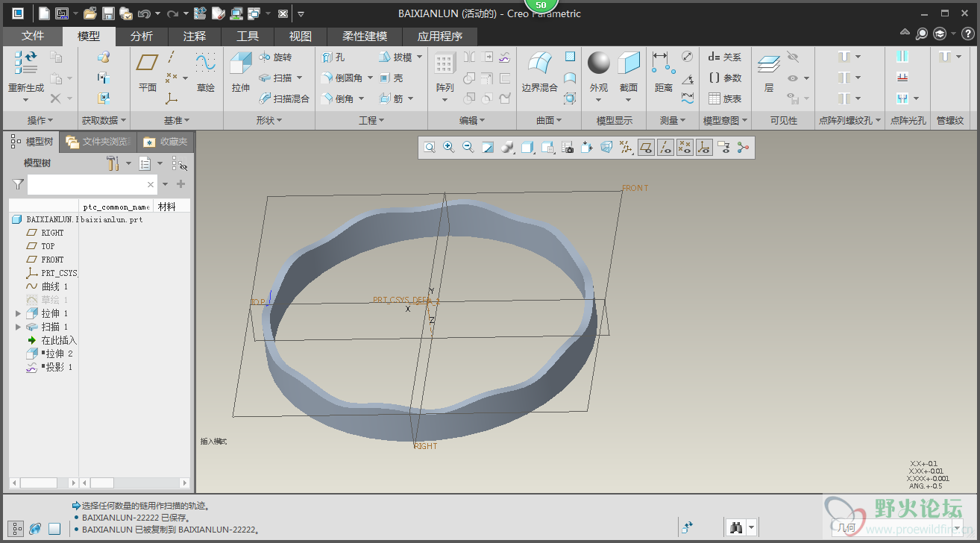This screenshot has height=543, width=980.
Task: Toggle datum axis display in graphics toolbar
Action: (x=665, y=148)
